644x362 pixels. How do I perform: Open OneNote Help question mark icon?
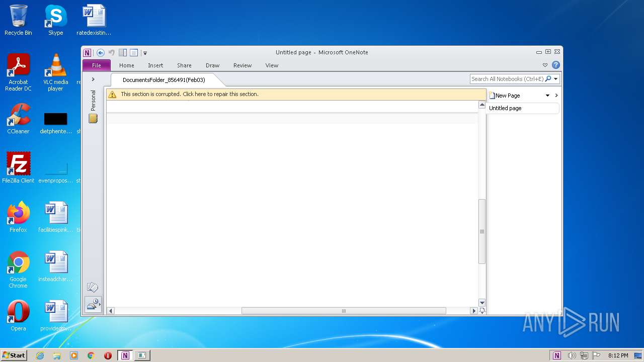point(555,65)
